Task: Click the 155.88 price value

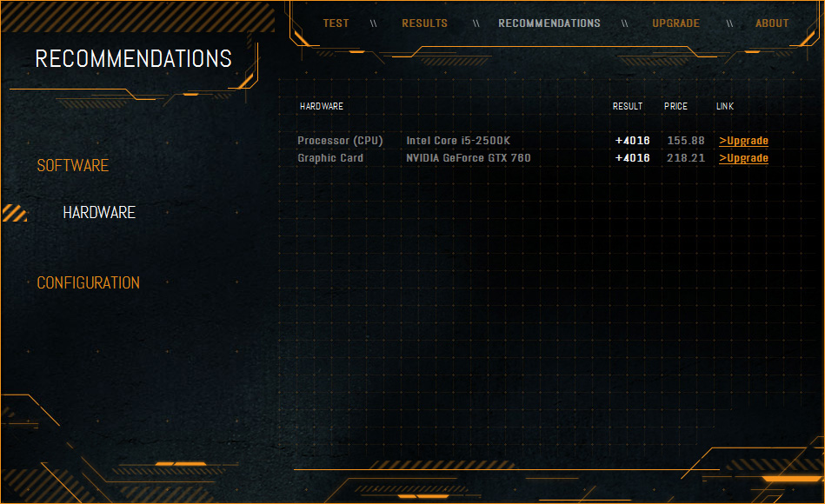Action: pyautogui.click(x=686, y=141)
